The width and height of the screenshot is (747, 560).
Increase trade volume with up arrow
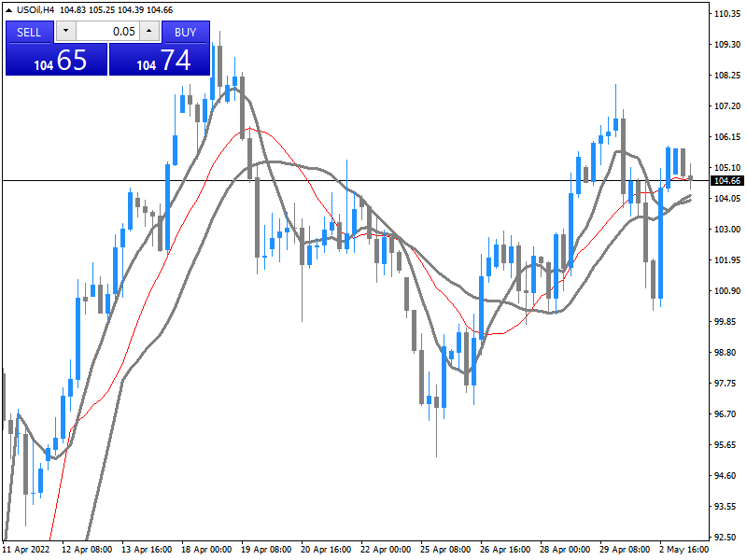tap(149, 32)
